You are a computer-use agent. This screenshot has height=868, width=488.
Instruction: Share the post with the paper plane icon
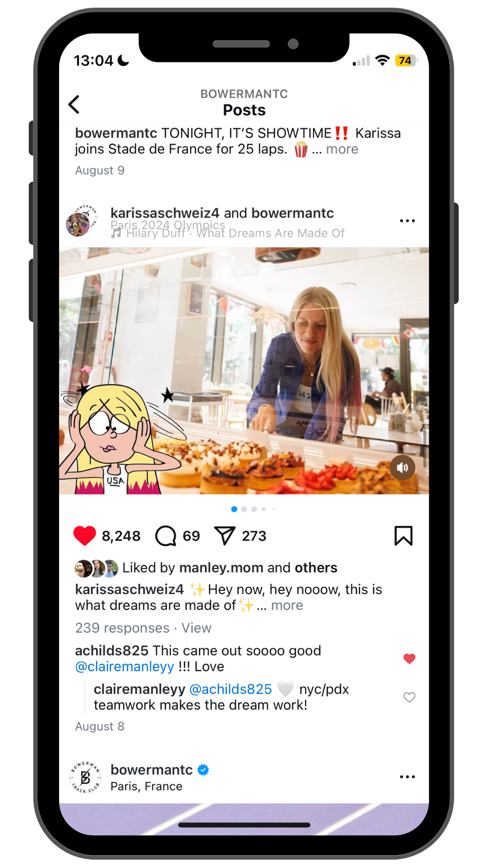click(225, 536)
